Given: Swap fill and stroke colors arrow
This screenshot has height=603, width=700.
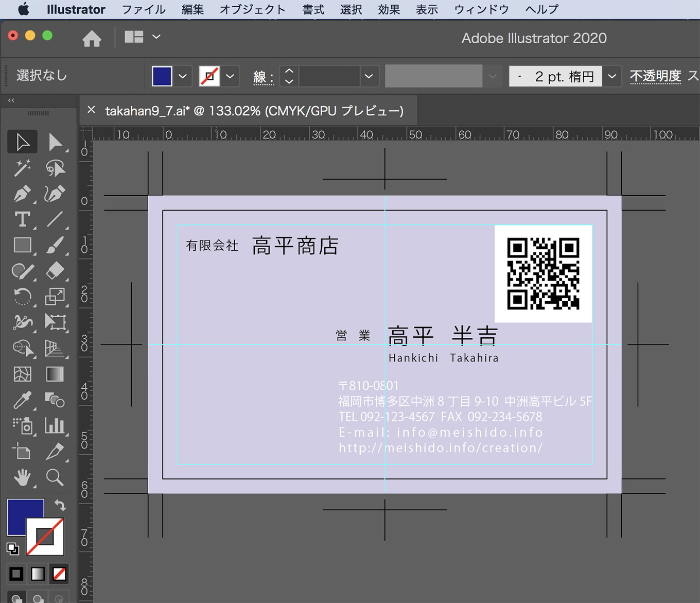Looking at the screenshot, I should (60, 505).
